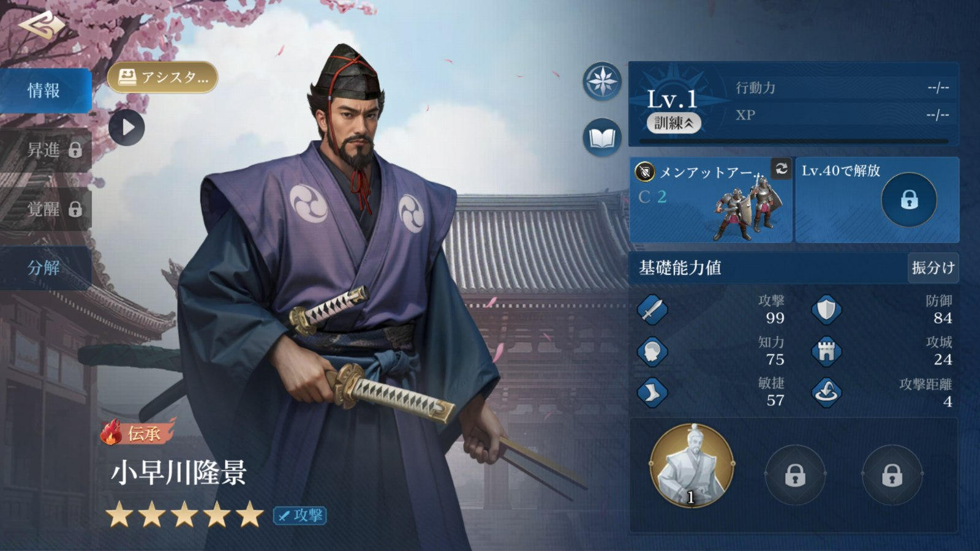Open the アシスタ... assistant button

pos(162,77)
